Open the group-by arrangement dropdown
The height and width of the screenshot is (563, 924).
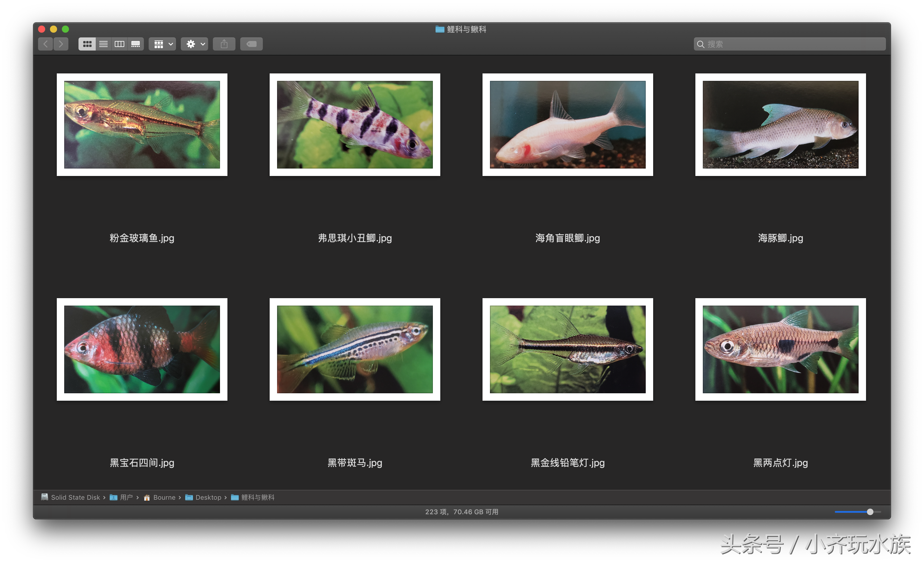click(162, 44)
